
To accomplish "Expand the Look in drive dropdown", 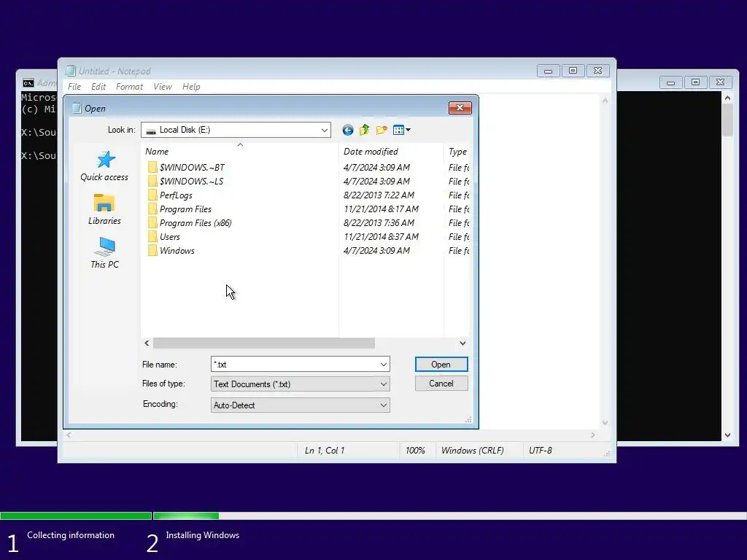I will (x=324, y=130).
